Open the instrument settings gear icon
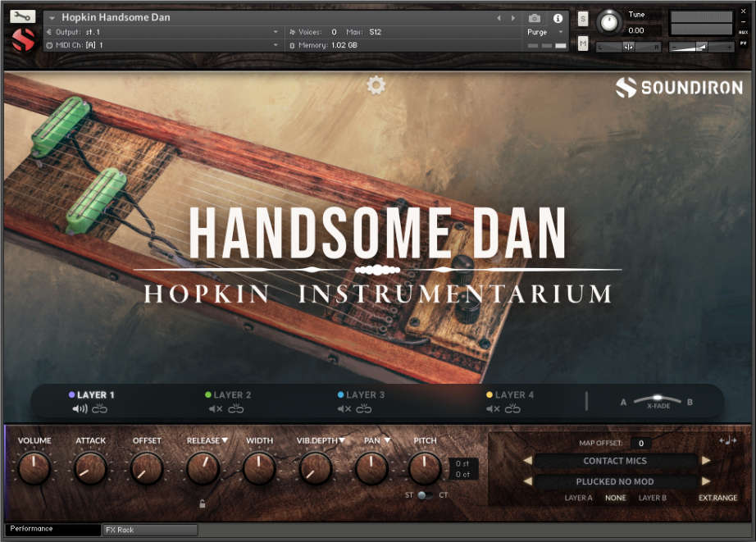Image resolution: width=756 pixels, height=542 pixels. pyautogui.click(x=376, y=84)
